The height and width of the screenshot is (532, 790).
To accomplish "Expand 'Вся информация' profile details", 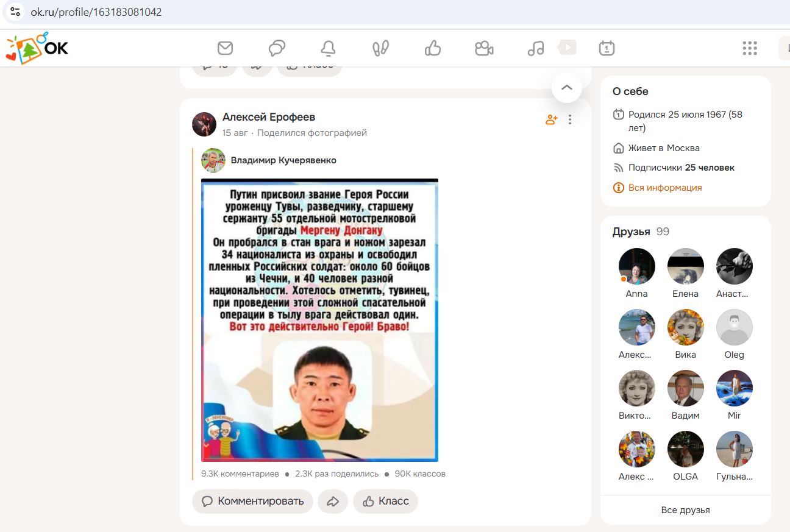I will tap(664, 188).
